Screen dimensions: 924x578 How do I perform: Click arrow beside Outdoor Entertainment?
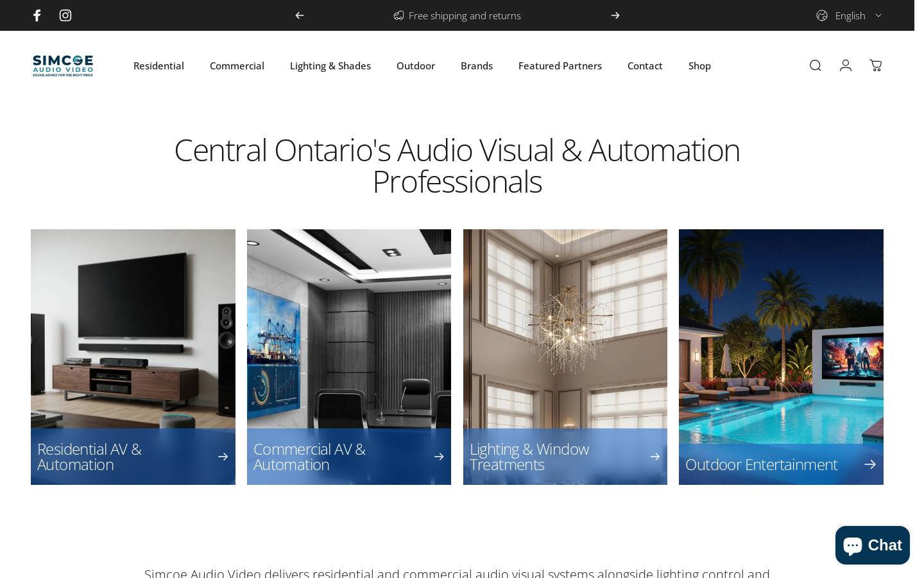(x=870, y=464)
